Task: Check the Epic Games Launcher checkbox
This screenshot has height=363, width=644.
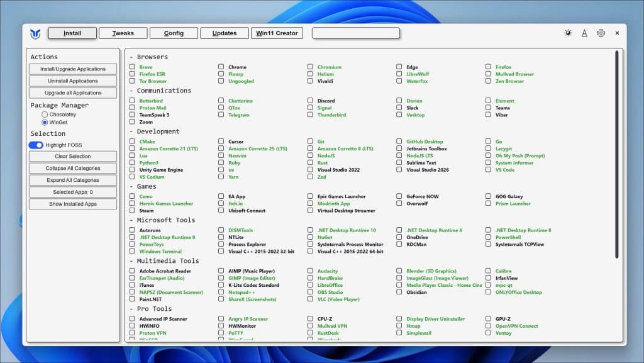Action: (x=310, y=196)
